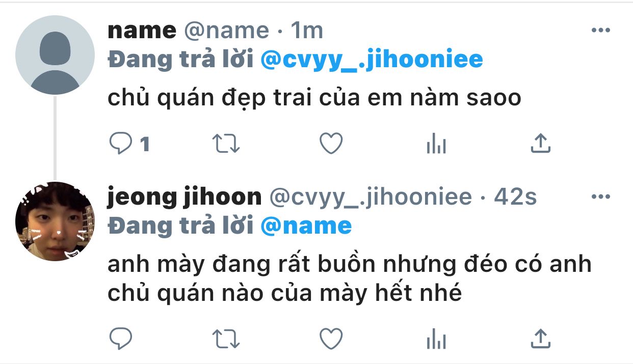Screen dimensions: 633x364
Task: Open the display name 'jeong jihoon'
Action: coord(184,198)
